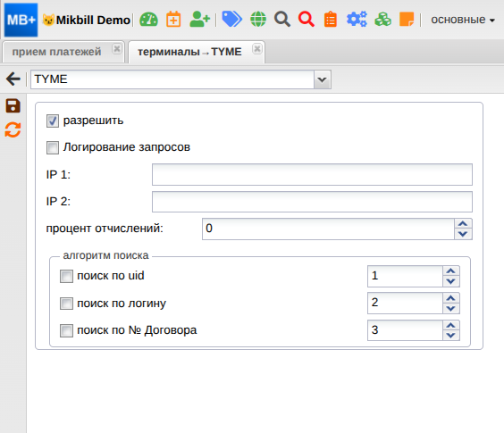This screenshot has width=504, height=433.
Task: Click the TYME combo box field
Action: (172, 79)
